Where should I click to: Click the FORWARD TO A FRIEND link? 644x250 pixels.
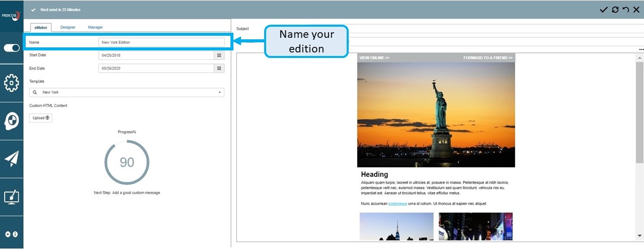coord(488,58)
